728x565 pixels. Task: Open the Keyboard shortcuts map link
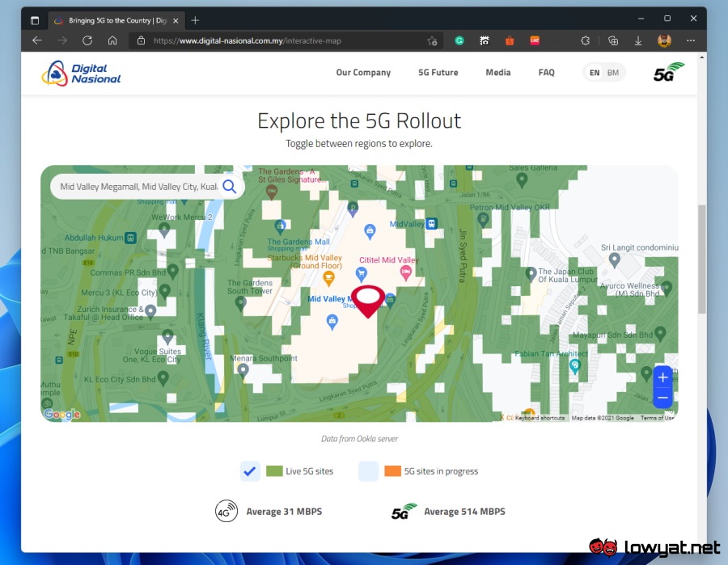tap(540, 418)
